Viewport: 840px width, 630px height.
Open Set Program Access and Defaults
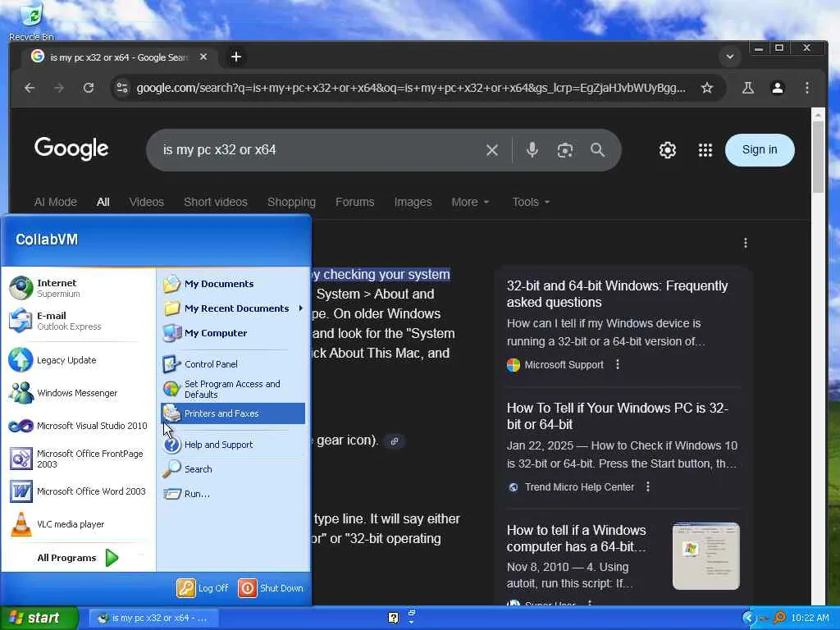coord(232,389)
